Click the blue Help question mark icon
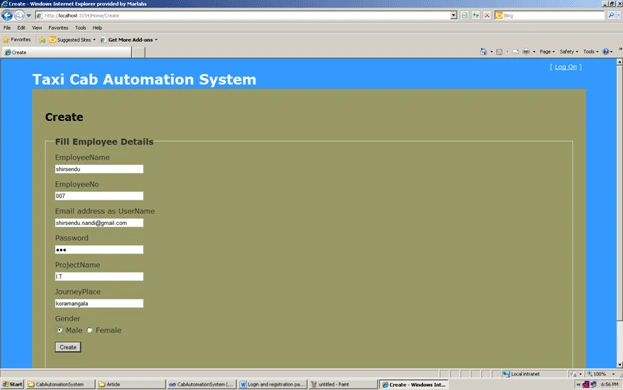 pyautogui.click(x=606, y=52)
